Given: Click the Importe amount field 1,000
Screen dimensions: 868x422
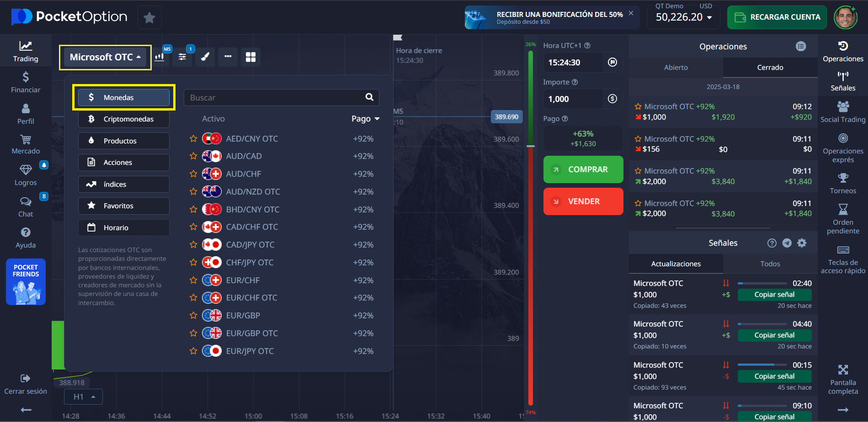Looking at the screenshot, I should pos(573,99).
